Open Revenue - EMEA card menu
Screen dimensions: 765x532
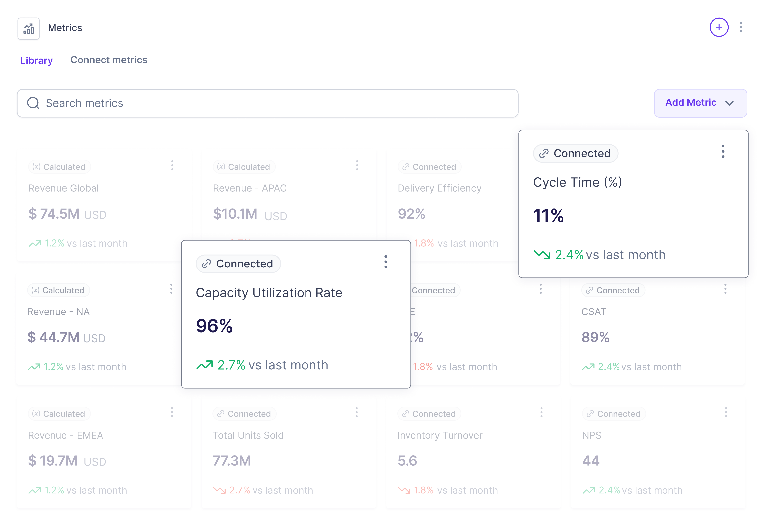[x=172, y=412]
